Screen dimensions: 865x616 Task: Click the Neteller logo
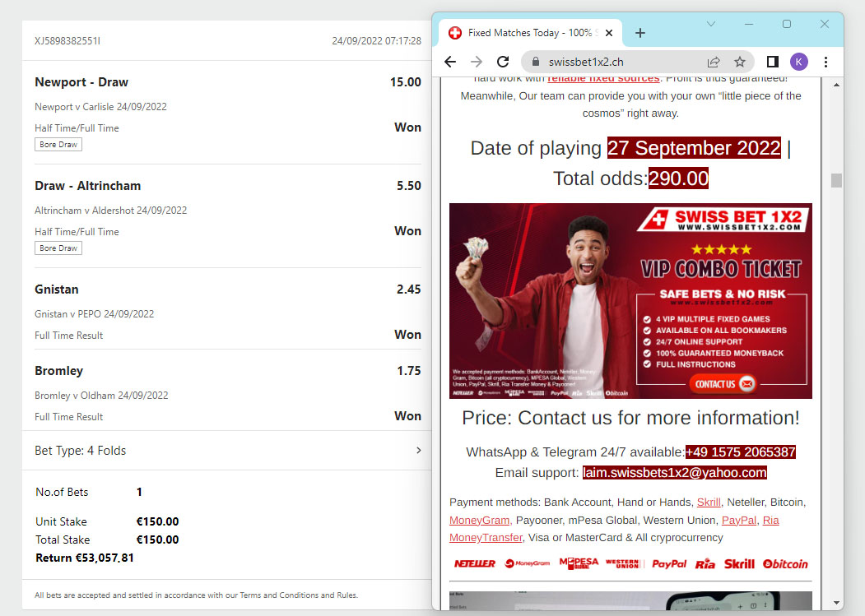point(474,563)
